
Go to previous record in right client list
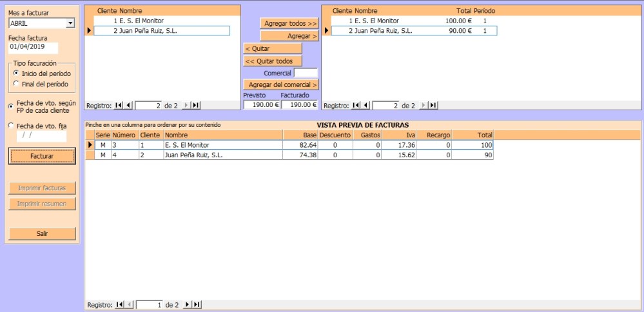tap(365, 105)
